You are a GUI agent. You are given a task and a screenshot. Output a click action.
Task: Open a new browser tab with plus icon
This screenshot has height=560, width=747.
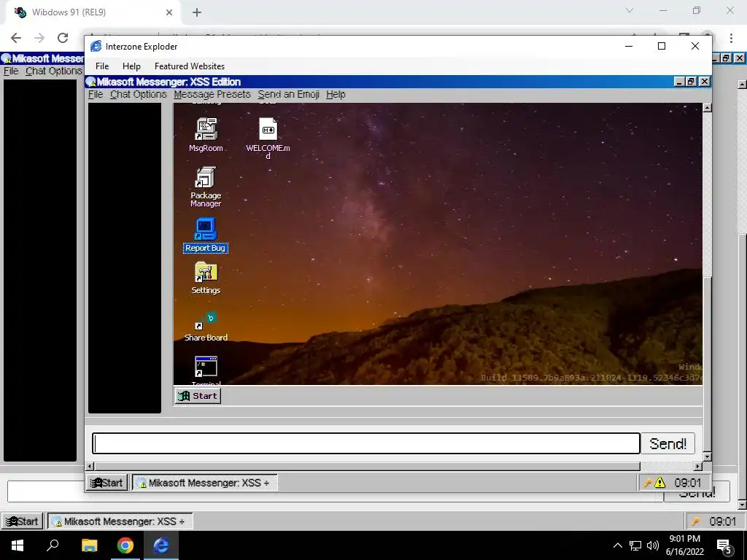tap(197, 12)
